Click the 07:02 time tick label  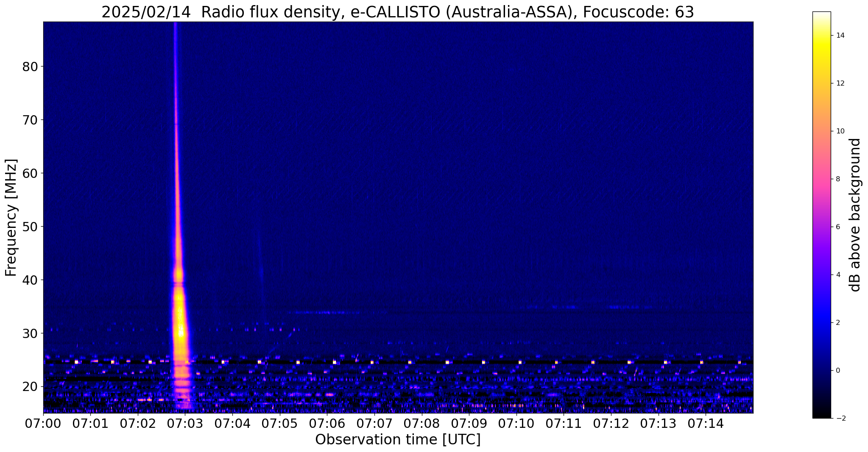point(138,424)
